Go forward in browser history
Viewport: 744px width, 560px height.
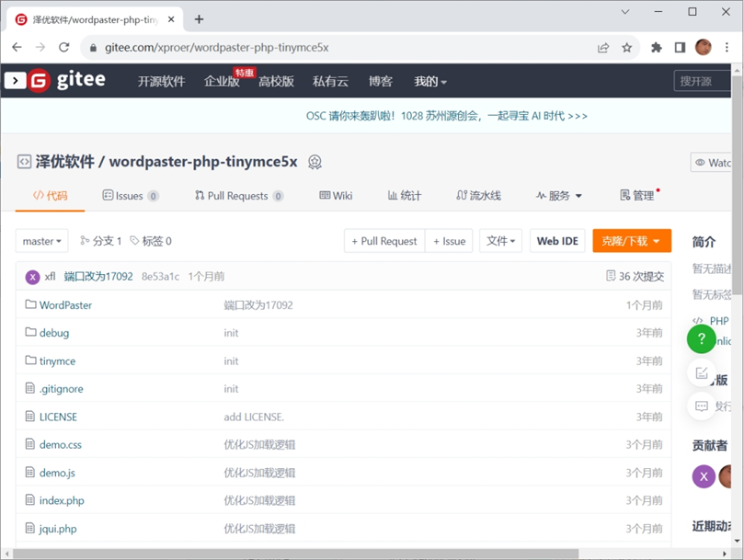[x=40, y=47]
